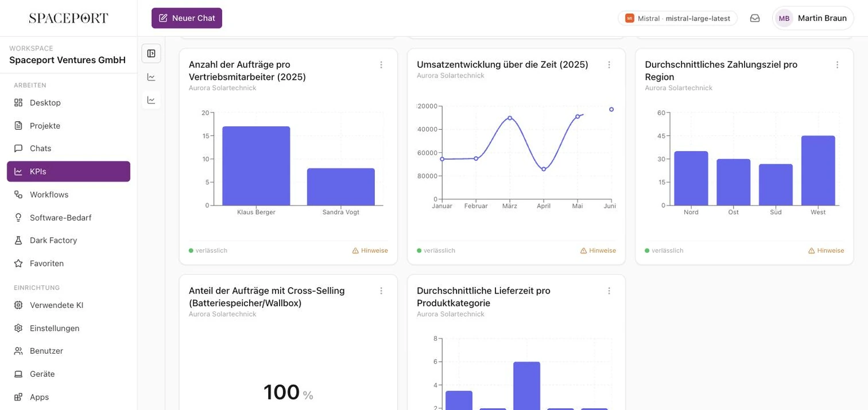Click verlässlich status on Aufträge card
868x410 pixels.
click(208, 250)
